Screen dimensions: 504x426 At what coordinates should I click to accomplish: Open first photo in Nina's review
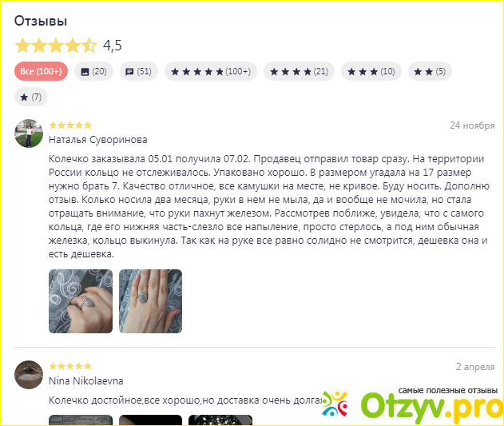pyautogui.click(x=81, y=420)
